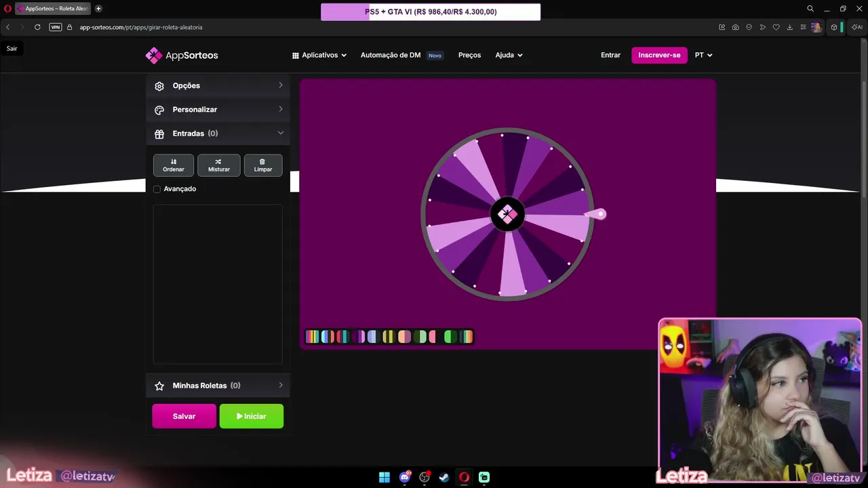The height and width of the screenshot is (488, 868).
Task: Expand the Opções section
Action: click(218, 85)
